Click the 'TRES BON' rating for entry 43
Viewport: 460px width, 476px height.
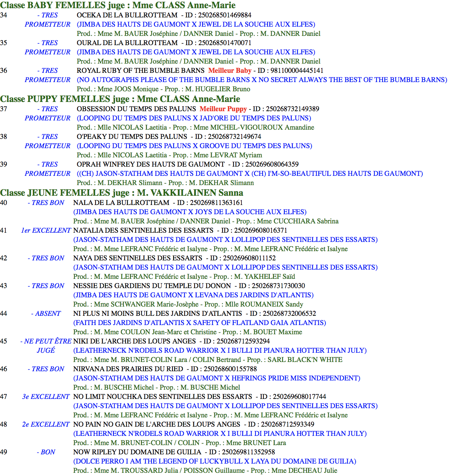pos(46,286)
